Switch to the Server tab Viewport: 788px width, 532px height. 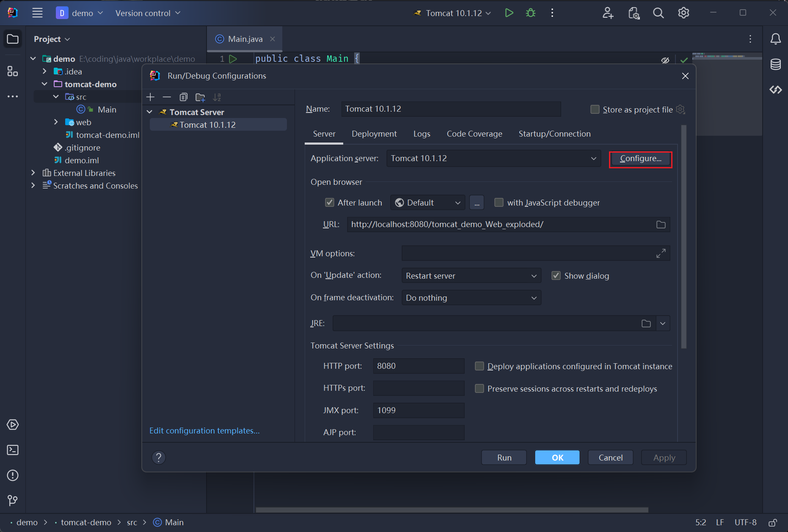(324, 134)
